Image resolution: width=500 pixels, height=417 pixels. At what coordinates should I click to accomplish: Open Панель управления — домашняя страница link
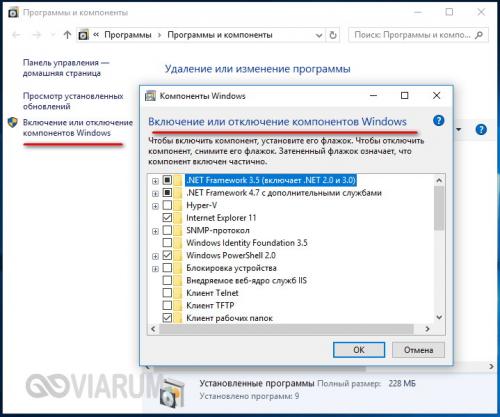[66, 68]
